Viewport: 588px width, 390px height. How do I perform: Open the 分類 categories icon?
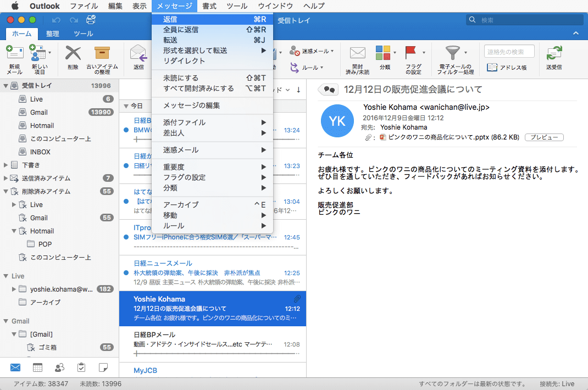[x=383, y=53]
